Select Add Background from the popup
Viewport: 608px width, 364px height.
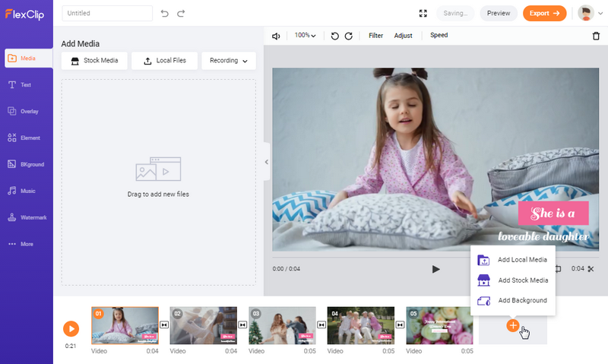(x=512, y=300)
